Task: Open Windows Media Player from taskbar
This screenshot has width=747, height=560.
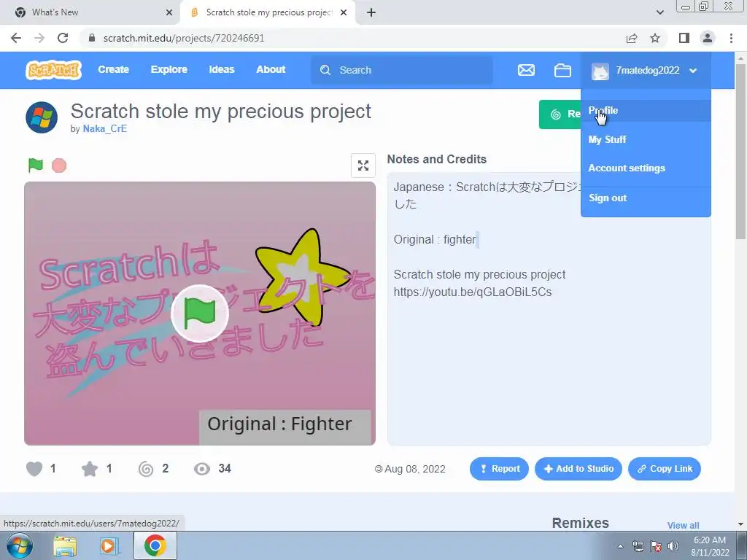Action: pos(109,546)
